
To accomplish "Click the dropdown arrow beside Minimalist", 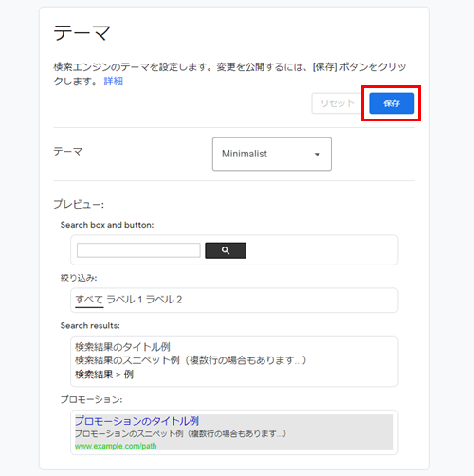I will pos(317,155).
